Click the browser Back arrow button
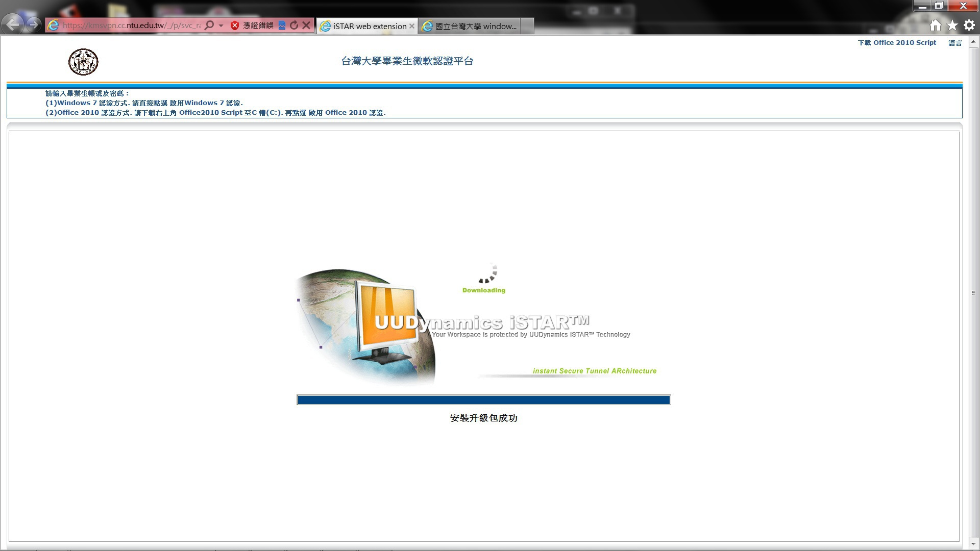 click(x=13, y=24)
